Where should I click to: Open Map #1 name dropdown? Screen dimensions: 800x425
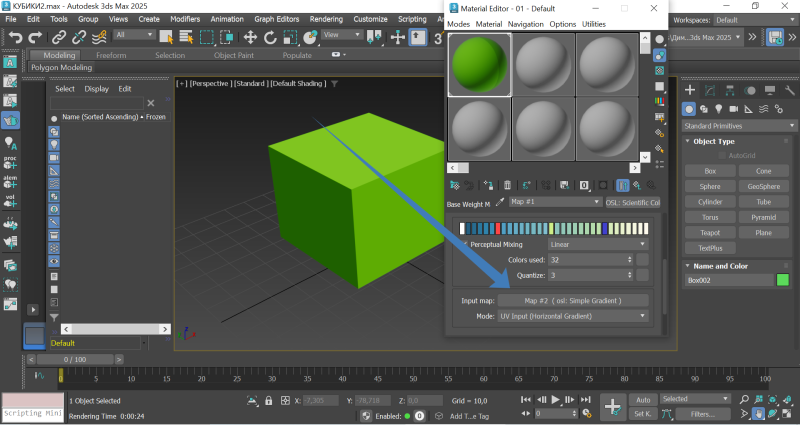tap(556, 202)
